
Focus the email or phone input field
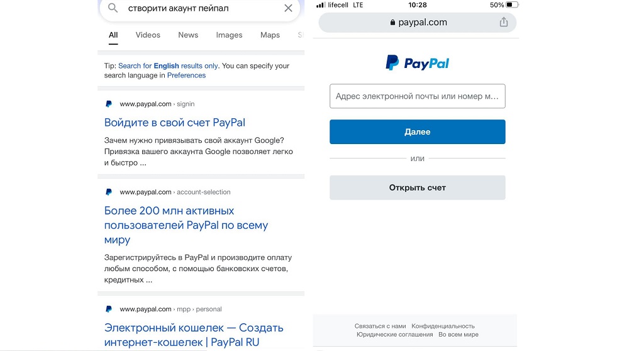coord(418,96)
